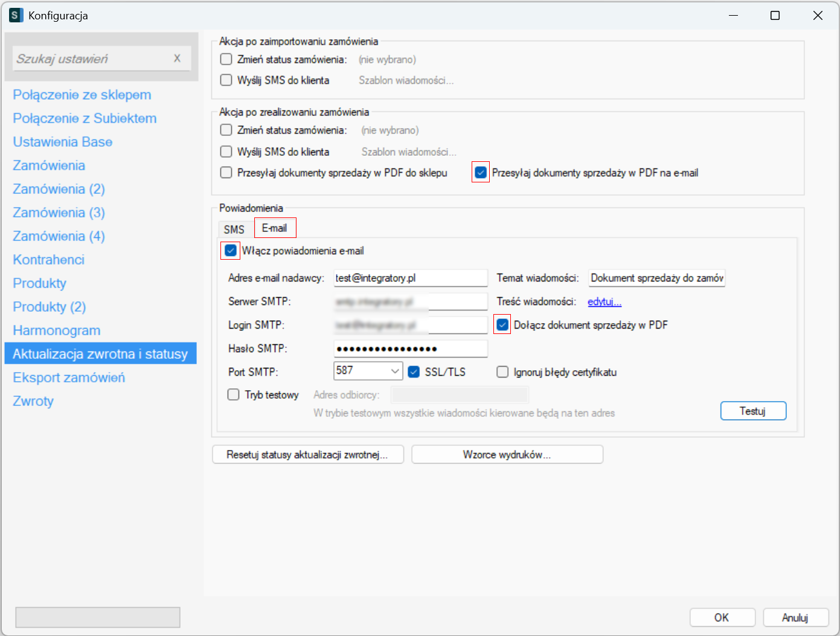Enable Zmień status after order import
The height and width of the screenshot is (636, 840).
point(226,59)
